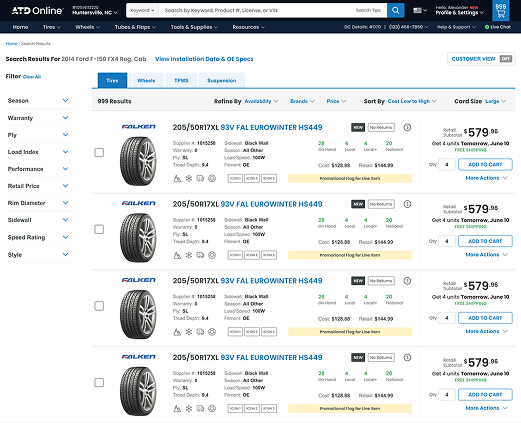Click info circle icon on fourth tire result
The image size is (521, 423).
pos(407,357)
